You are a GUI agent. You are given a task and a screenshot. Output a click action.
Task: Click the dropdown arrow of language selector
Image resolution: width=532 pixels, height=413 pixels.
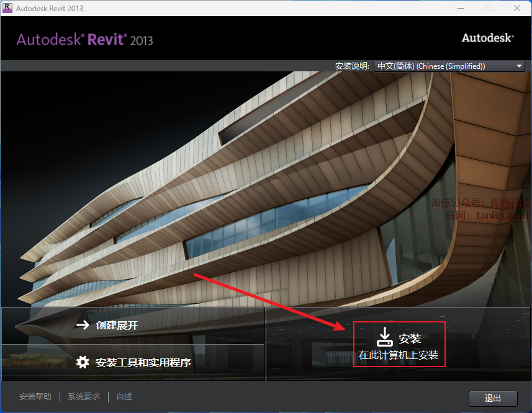(519, 66)
